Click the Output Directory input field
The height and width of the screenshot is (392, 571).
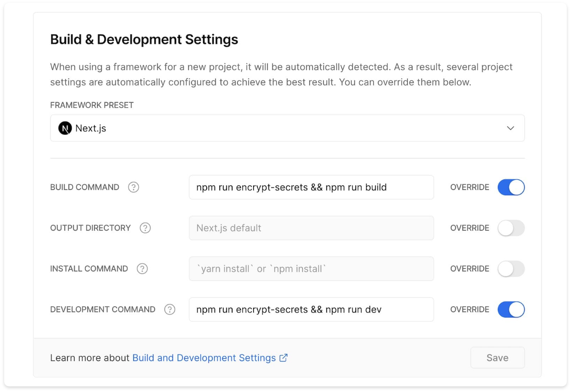(x=311, y=228)
